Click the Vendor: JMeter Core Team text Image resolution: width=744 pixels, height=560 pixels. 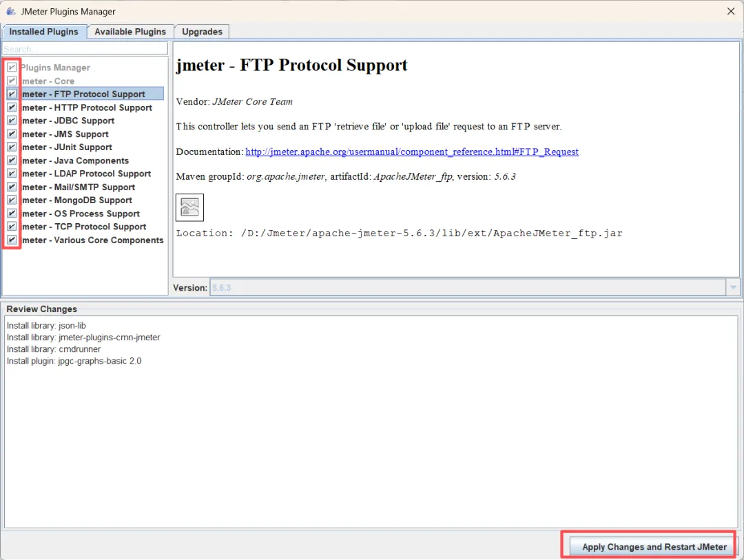click(234, 101)
